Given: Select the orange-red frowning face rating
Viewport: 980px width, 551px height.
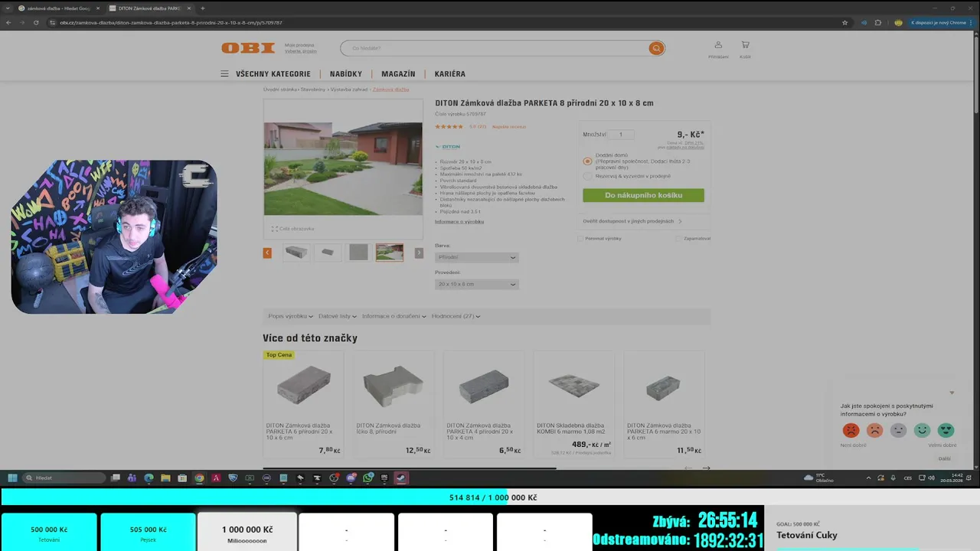Looking at the screenshot, I should pos(874,430).
